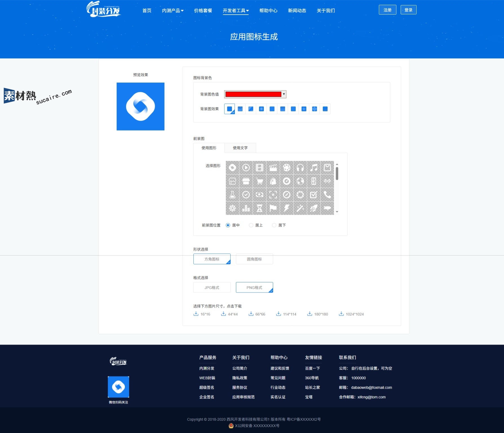
Task: Open 常见问题 footer link
Action: [278, 378]
